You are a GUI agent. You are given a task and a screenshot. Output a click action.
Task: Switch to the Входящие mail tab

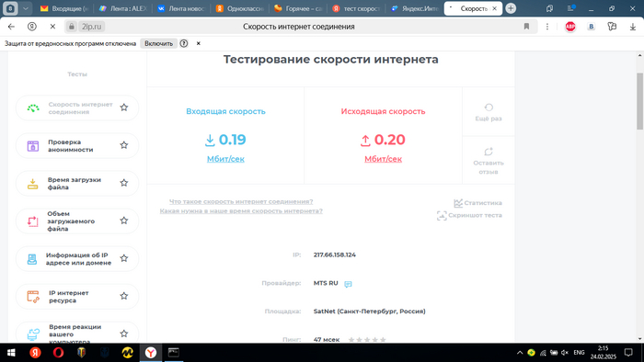pyautogui.click(x=65, y=8)
